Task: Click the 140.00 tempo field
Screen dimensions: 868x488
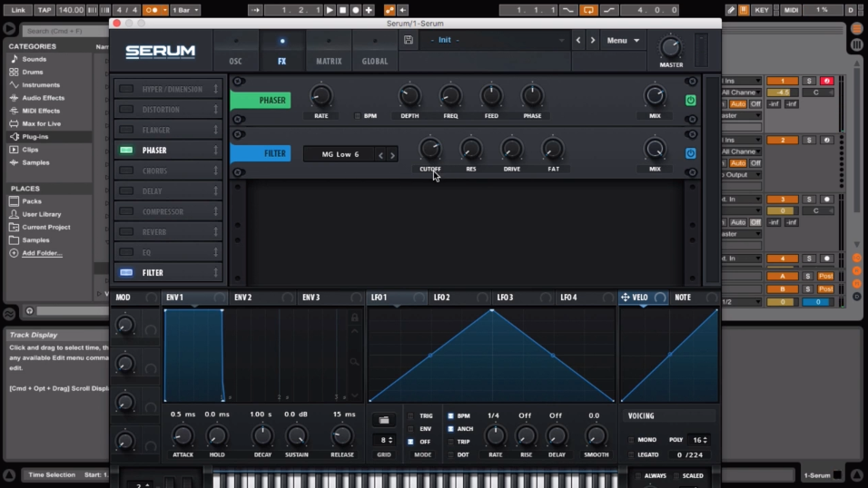Action: coord(71,10)
